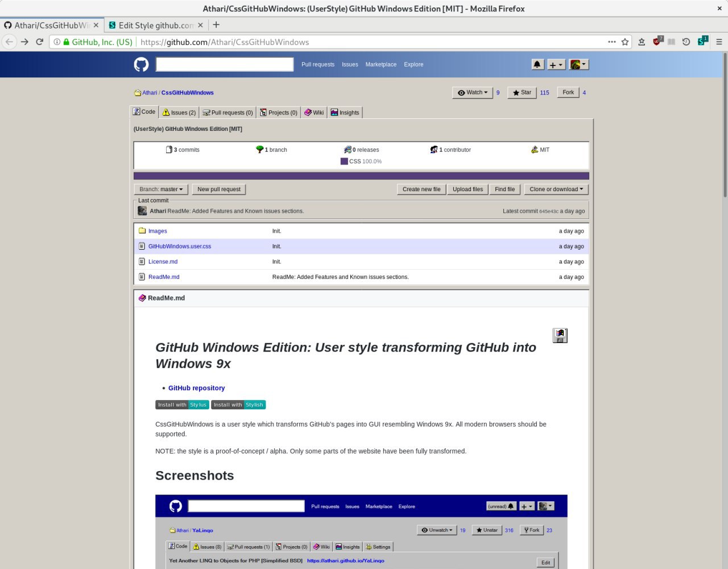Open the Issues (2) tab
Screen dimensions: 728x569
pyautogui.click(x=179, y=113)
